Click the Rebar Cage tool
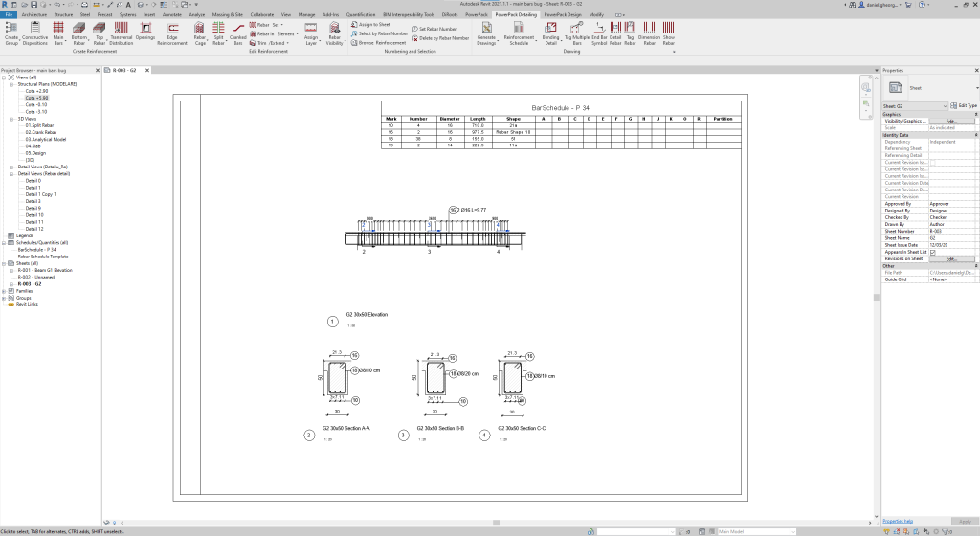This screenshot has height=536, width=980. point(199,33)
